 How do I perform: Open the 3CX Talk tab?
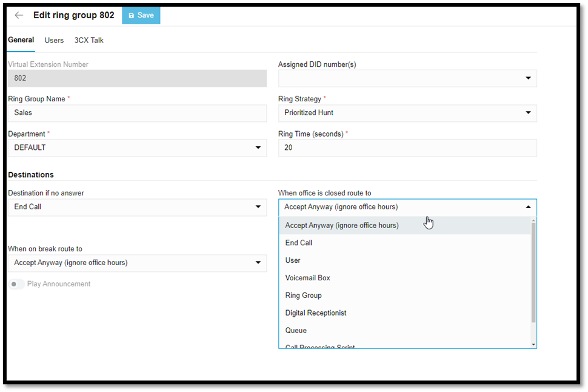(89, 40)
